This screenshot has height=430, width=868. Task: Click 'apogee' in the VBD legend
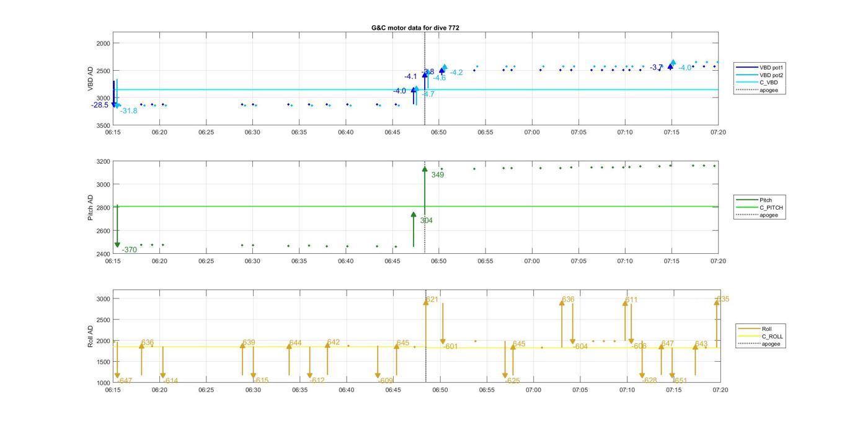pyautogui.click(x=769, y=90)
